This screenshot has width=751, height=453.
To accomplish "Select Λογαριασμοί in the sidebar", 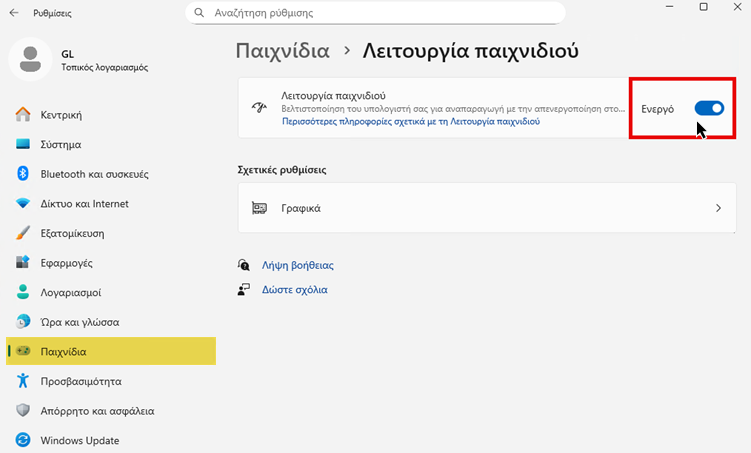I will coord(70,293).
